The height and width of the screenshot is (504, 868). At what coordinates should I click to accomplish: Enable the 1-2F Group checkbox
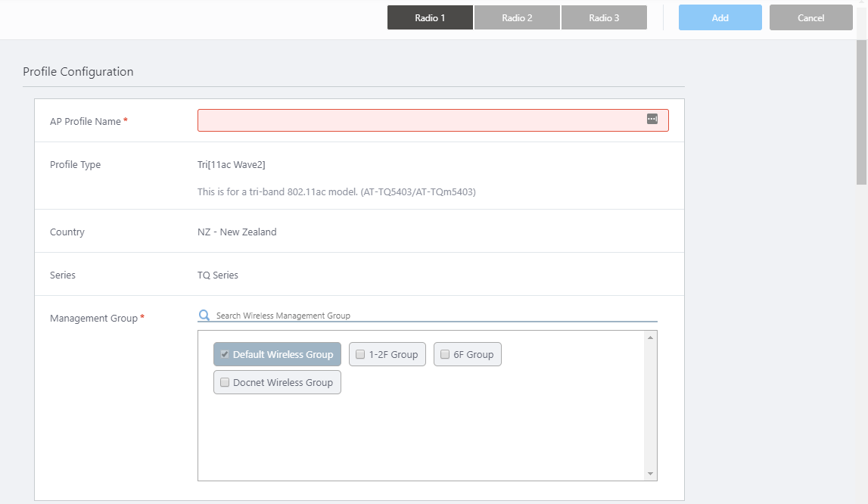point(360,354)
